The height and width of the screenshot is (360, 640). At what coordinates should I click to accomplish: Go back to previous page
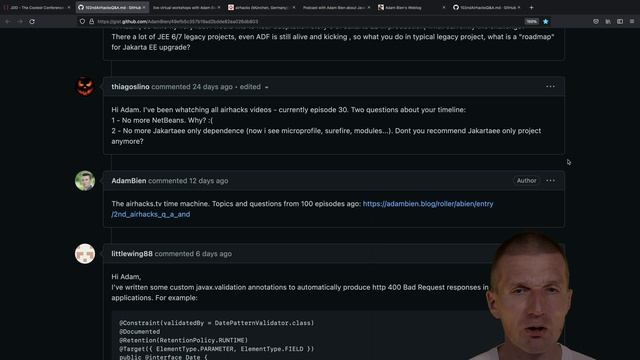coord(8,21)
